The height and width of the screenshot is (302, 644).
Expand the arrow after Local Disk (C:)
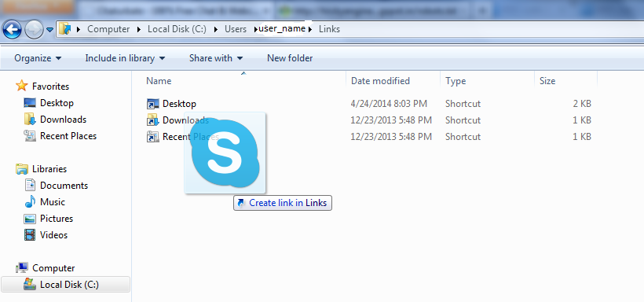pos(216,29)
